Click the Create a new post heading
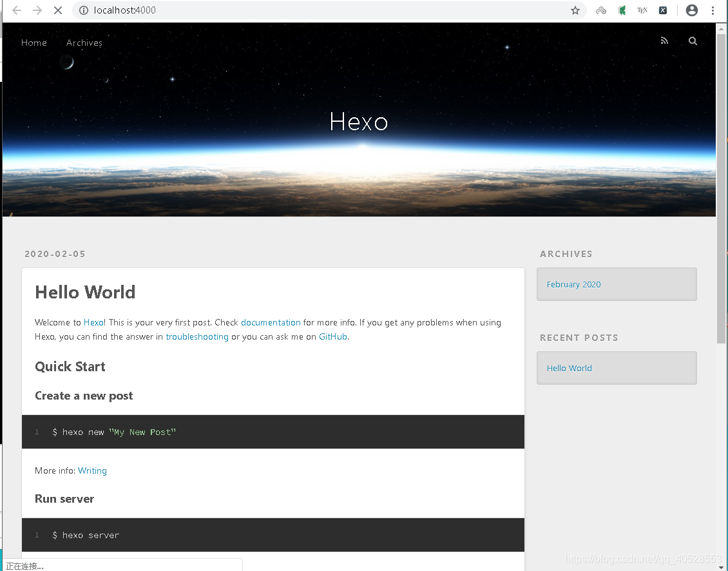This screenshot has width=728, height=571. click(84, 396)
